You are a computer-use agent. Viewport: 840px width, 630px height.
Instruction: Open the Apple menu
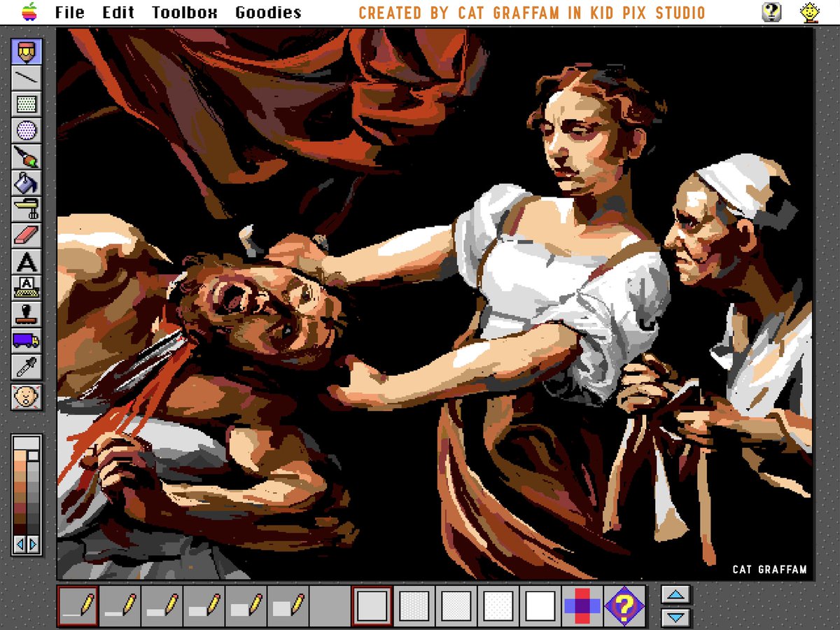pos(29,11)
